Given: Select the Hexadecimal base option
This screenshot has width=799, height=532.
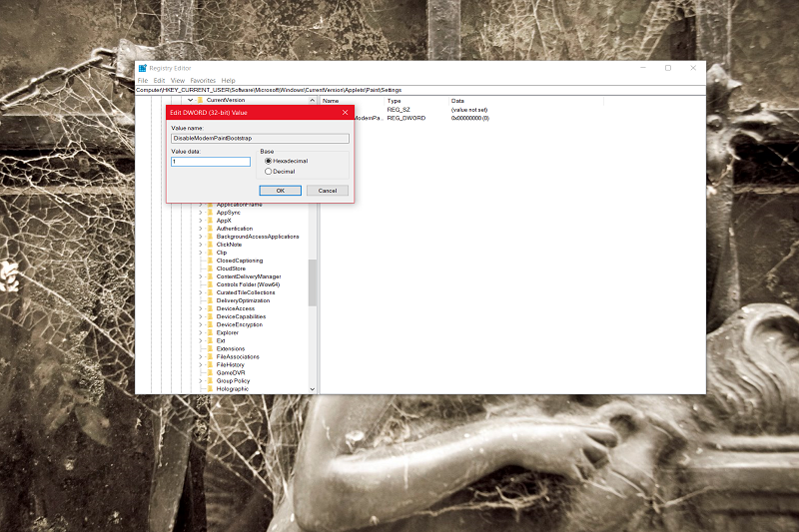Looking at the screenshot, I should [268, 161].
